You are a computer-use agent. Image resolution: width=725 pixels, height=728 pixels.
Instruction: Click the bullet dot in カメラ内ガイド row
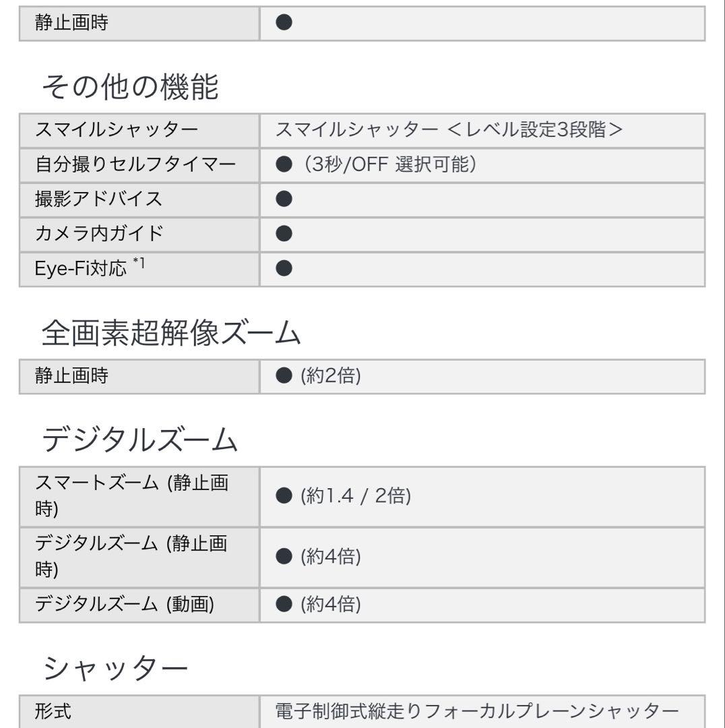(x=284, y=233)
